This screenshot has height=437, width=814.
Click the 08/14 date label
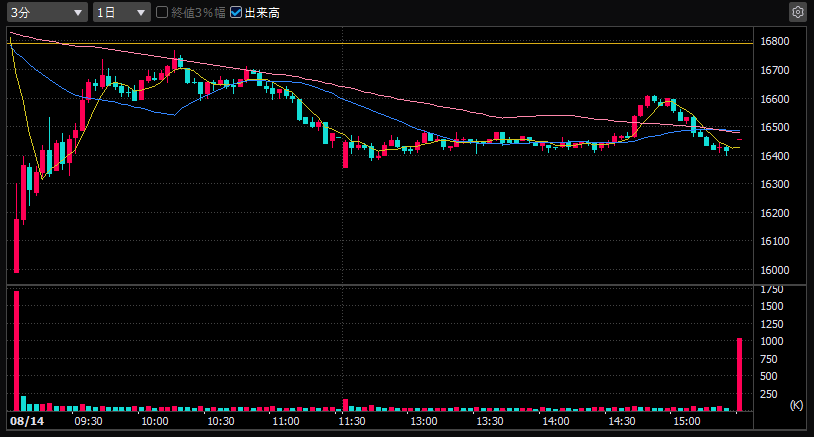click(27, 421)
